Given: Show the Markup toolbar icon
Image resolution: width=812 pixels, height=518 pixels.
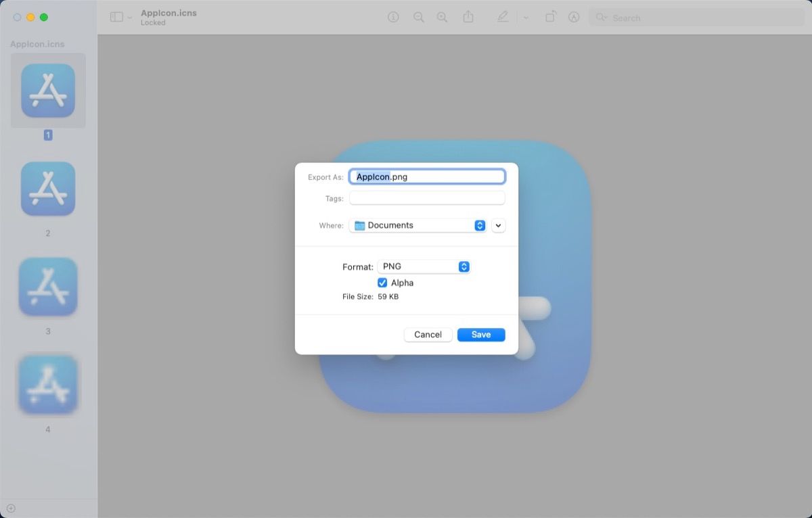Looking at the screenshot, I should (x=574, y=17).
